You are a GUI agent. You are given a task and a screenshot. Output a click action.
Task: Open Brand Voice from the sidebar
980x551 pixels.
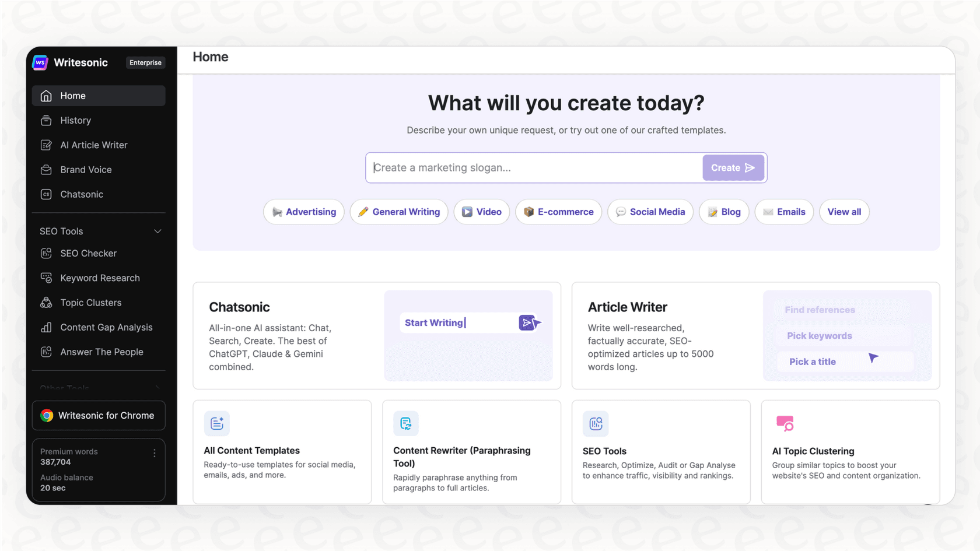[x=86, y=170]
